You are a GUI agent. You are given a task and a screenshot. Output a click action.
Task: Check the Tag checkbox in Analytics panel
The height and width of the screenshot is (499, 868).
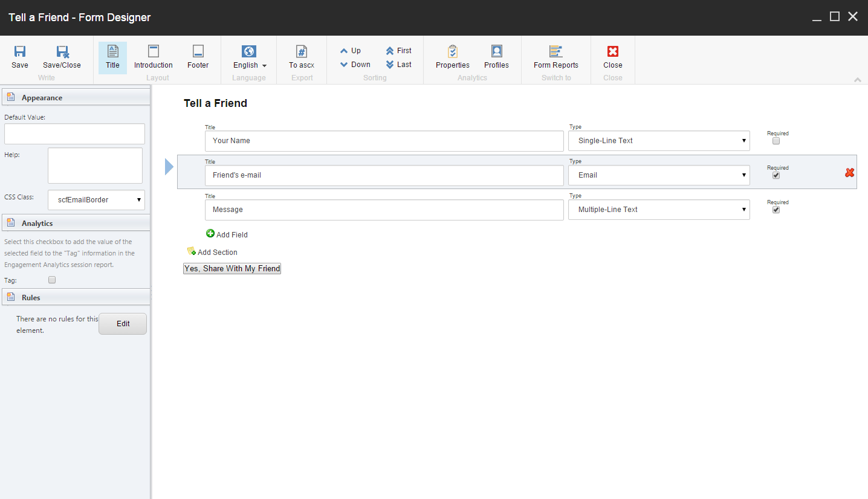click(52, 279)
